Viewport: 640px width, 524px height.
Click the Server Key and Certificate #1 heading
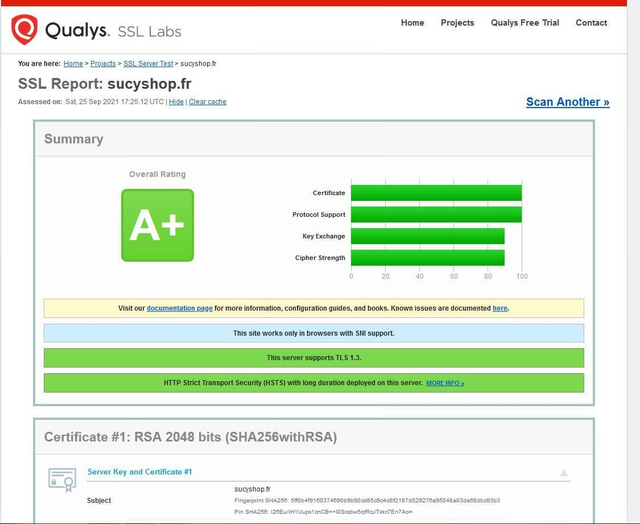click(140, 472)
